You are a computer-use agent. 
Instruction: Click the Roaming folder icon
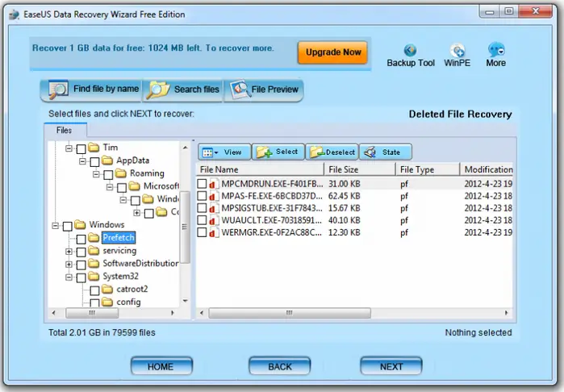(121, 173)
